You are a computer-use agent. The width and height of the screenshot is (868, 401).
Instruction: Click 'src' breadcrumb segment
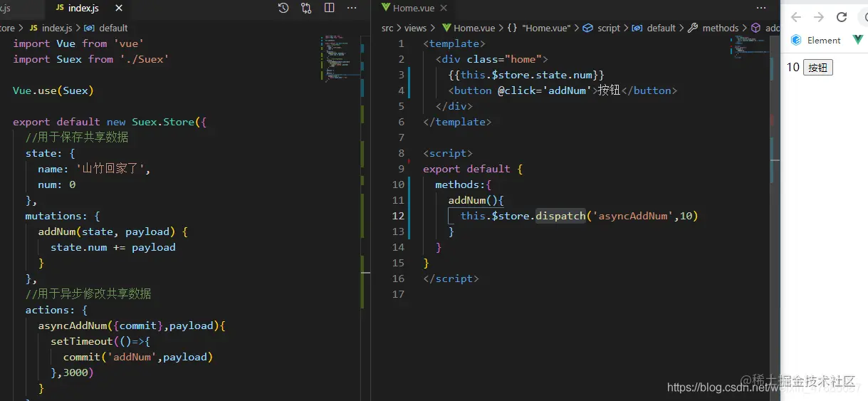tap(387, 28)
